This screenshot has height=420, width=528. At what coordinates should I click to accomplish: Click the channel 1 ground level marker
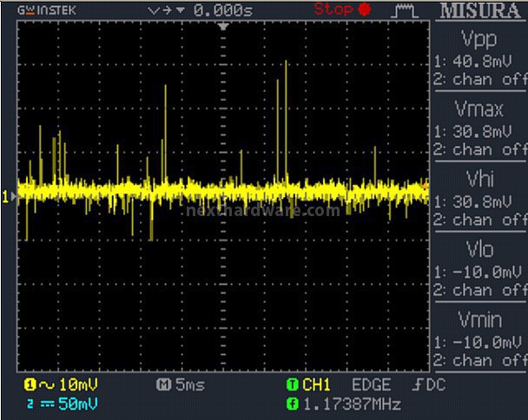coord(9,196)
